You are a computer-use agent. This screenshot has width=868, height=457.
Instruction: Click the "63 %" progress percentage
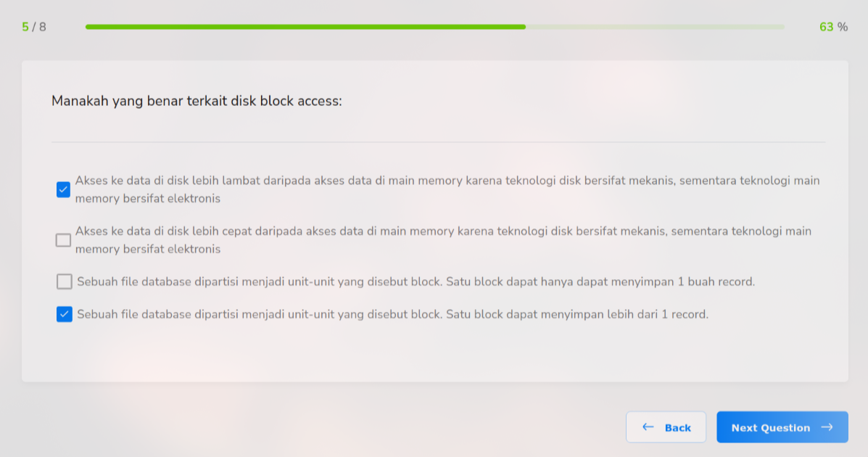click(833, 27)
